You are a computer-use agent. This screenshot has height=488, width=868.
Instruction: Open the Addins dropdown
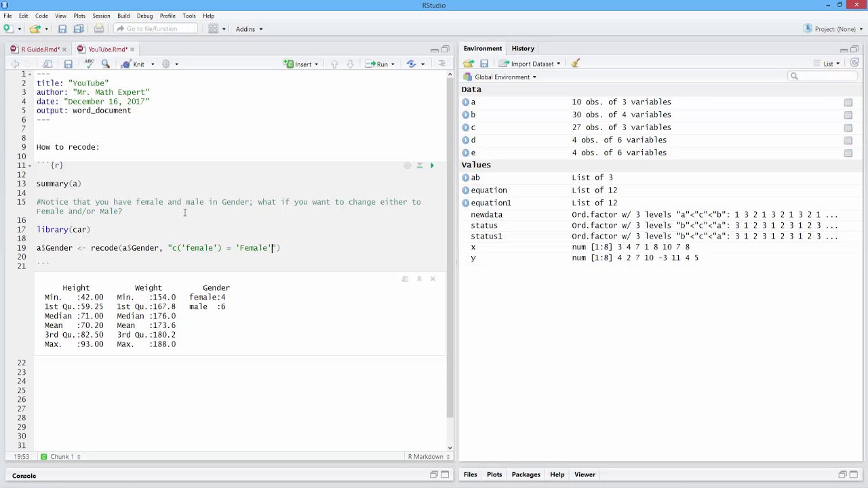(249, 29)
